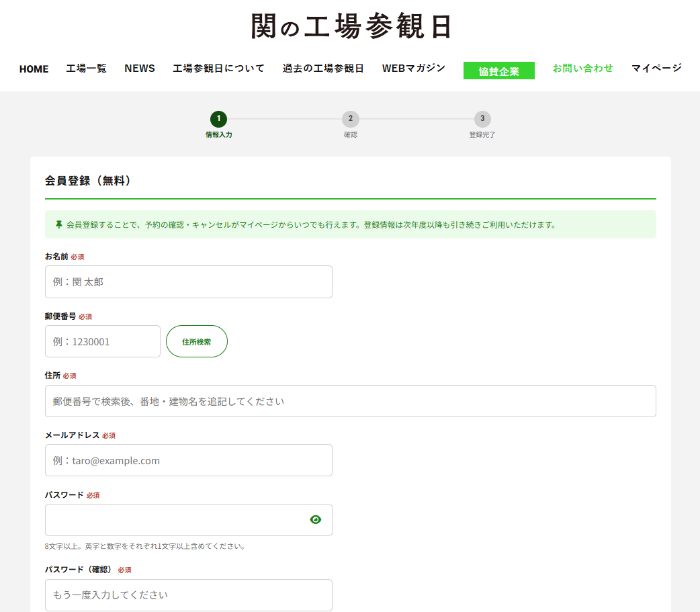700x612 pixels.
Task: Open the お問い合わせ link
Action: coord(582,69)
